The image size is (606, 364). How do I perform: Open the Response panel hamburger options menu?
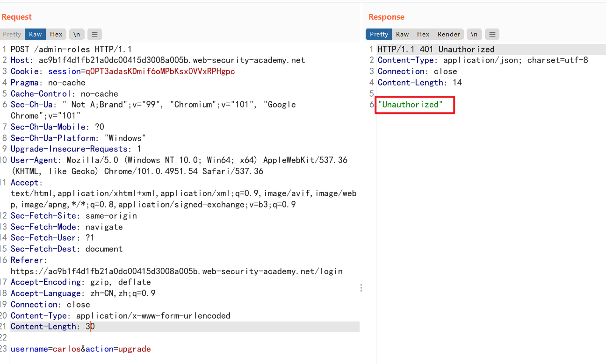(492, 34)
